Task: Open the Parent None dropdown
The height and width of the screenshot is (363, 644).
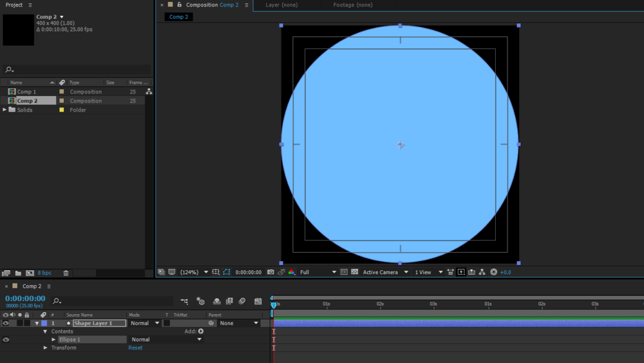Action: [x=239, y=323]
